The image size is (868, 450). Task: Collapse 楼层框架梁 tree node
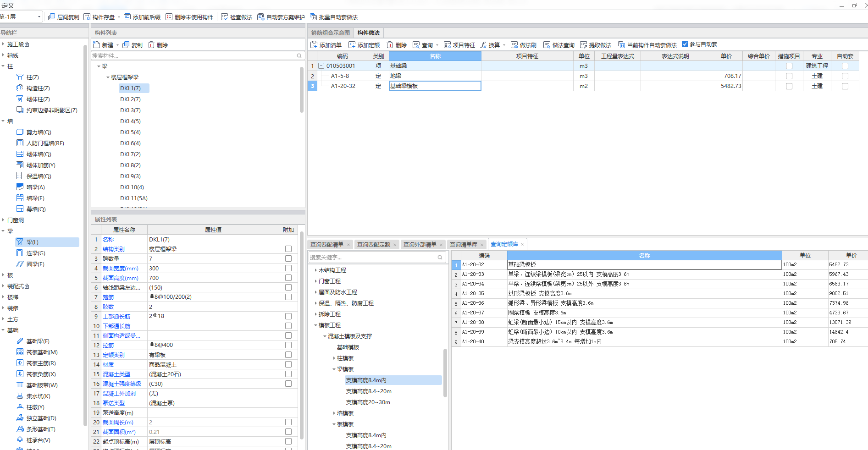point(108,77)
